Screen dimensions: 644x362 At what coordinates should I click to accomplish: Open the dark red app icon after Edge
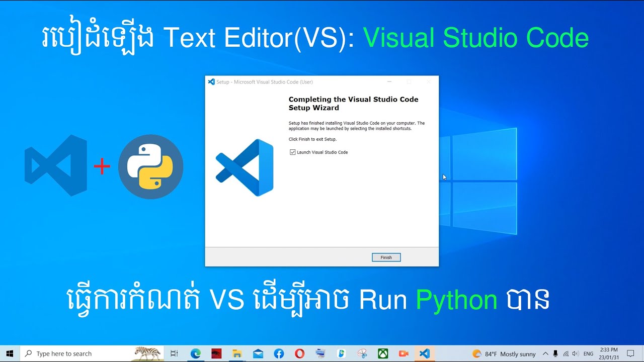216,354
